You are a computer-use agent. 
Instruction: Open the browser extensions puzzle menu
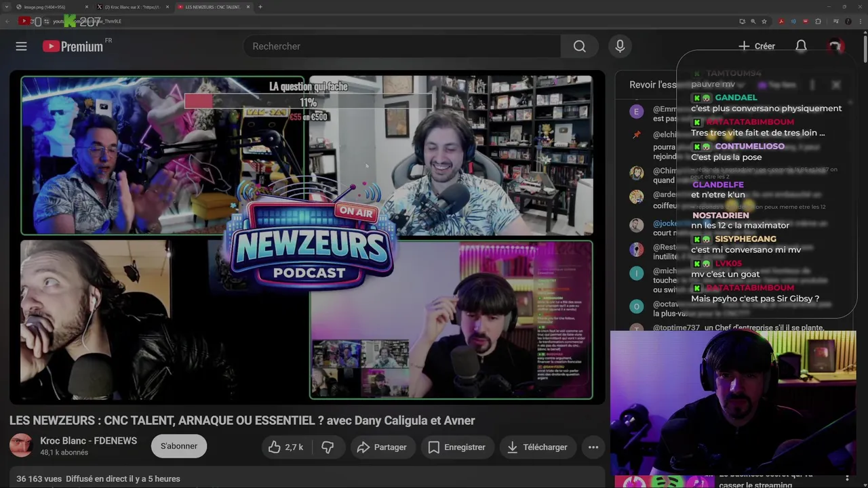coord(818,21)
